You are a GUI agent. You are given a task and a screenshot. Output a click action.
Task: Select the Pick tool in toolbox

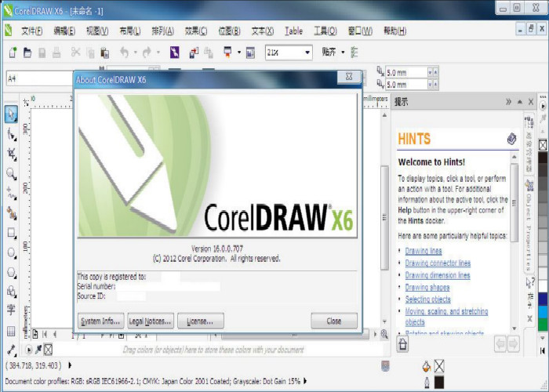click(11, 114)
